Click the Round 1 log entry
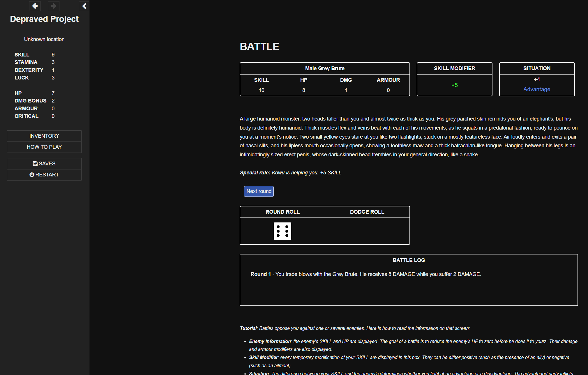Screen dimensions: 588x375 [x=365, y=274]
